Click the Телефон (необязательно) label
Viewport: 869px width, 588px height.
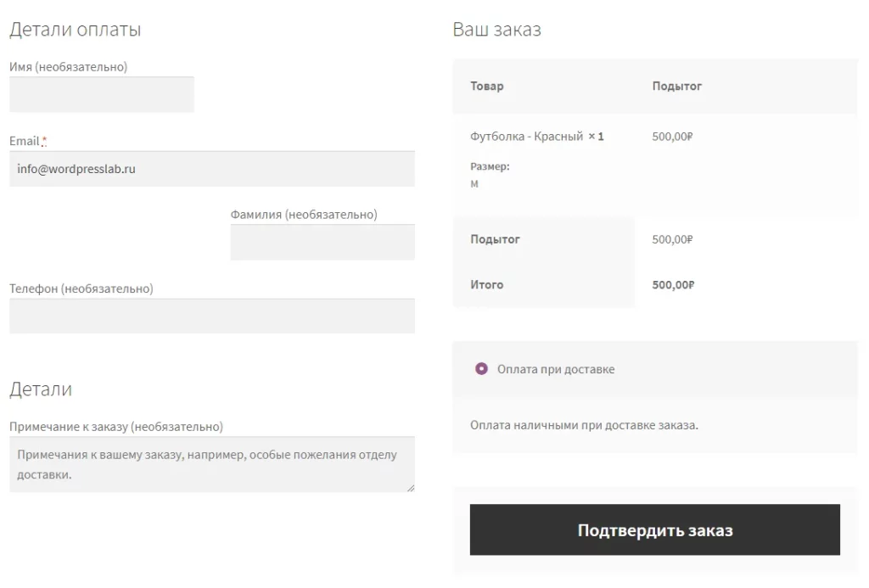tap(81, 288)
